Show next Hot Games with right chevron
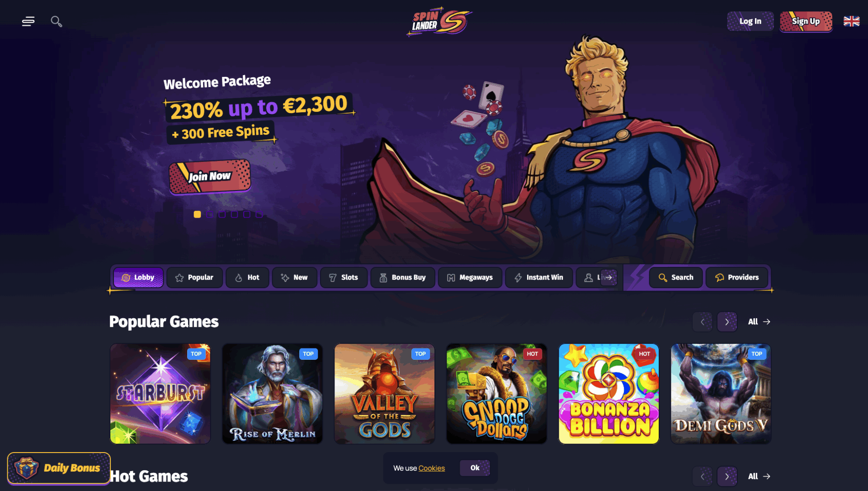Screen dimensions: 868x491 point(727,476)
